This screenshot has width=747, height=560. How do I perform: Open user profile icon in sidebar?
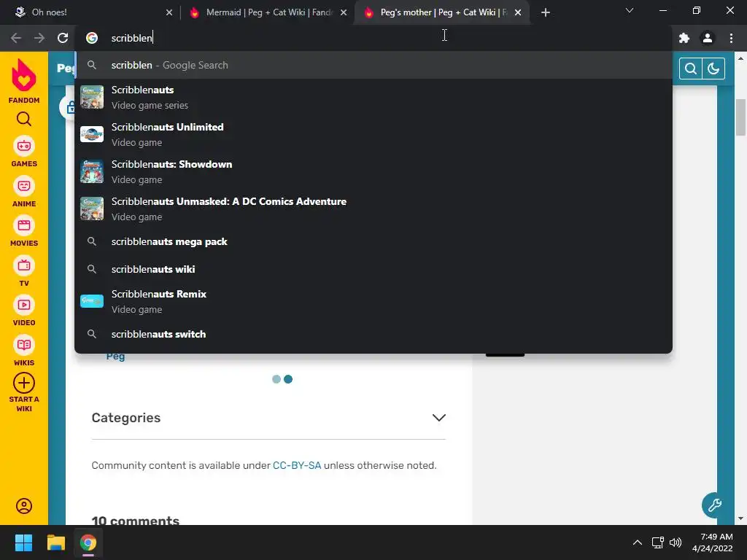point(24,506)
